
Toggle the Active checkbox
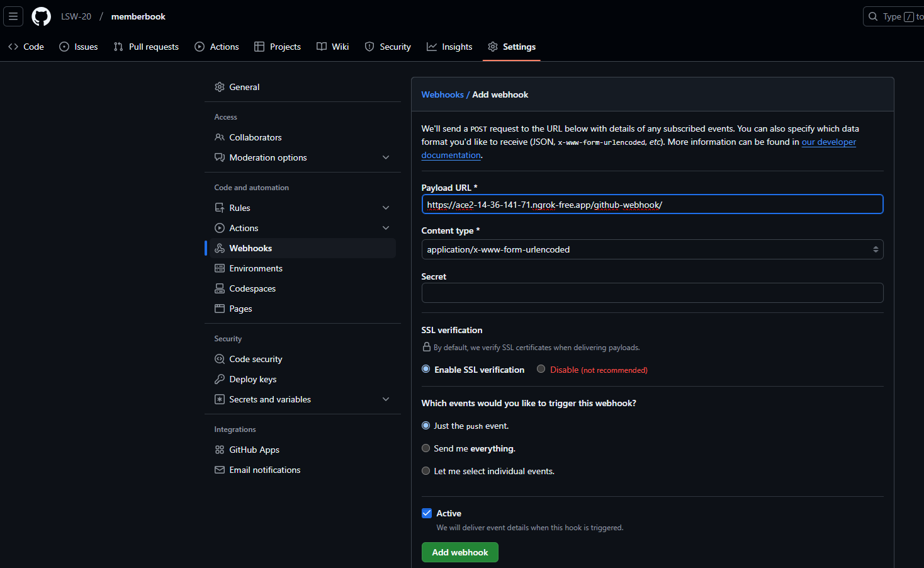tap(427, 513)
